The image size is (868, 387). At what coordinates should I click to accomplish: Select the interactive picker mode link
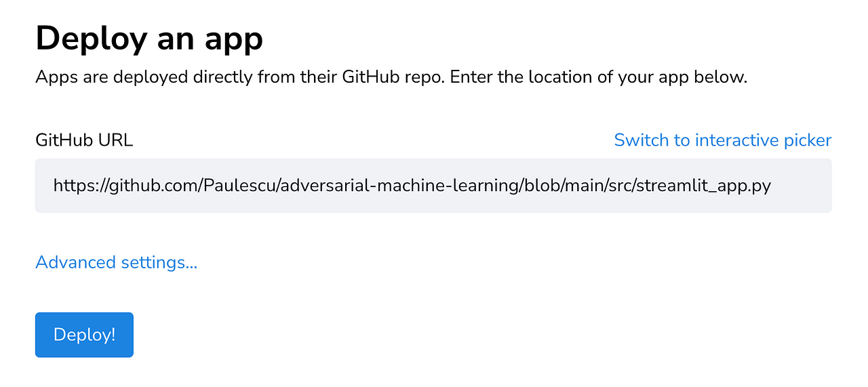pyautogui.click(x=722, y=140)
